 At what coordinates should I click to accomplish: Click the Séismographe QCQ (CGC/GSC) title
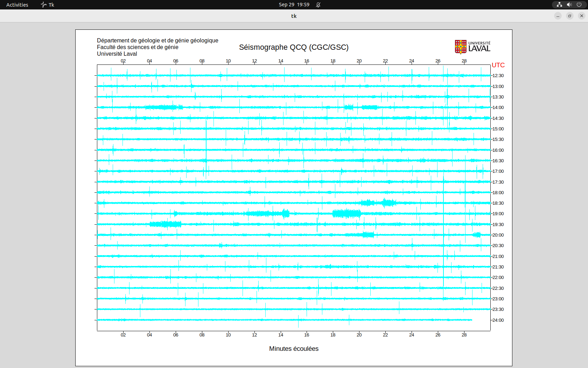(x=294, y=47)
